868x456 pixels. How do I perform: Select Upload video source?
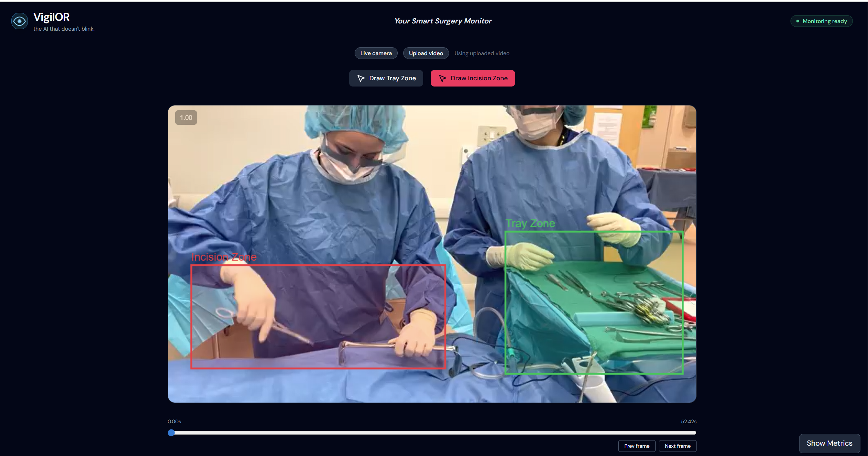[426, 53]
